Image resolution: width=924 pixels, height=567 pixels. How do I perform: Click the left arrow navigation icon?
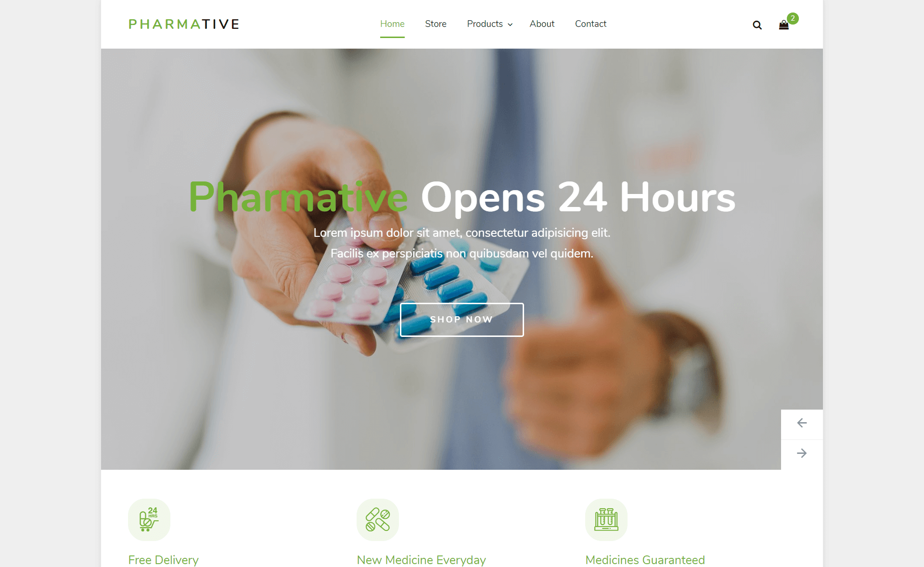(802, 423)
